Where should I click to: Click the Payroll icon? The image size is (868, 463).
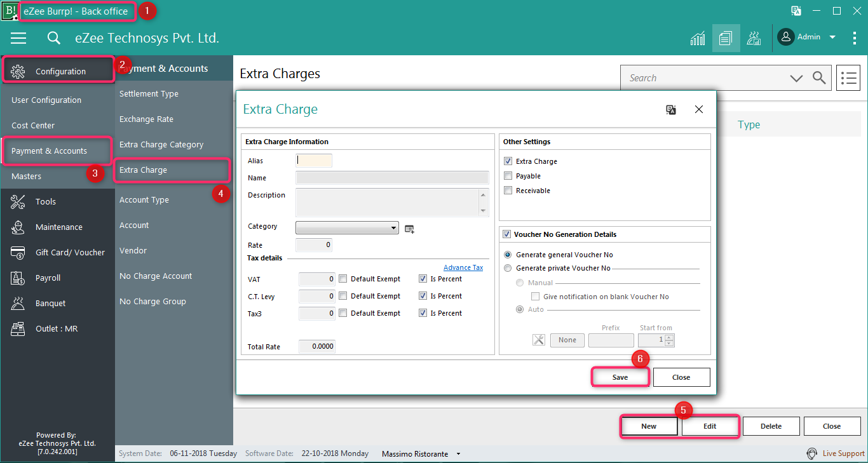pyautogui.click(x=18, y=278)
